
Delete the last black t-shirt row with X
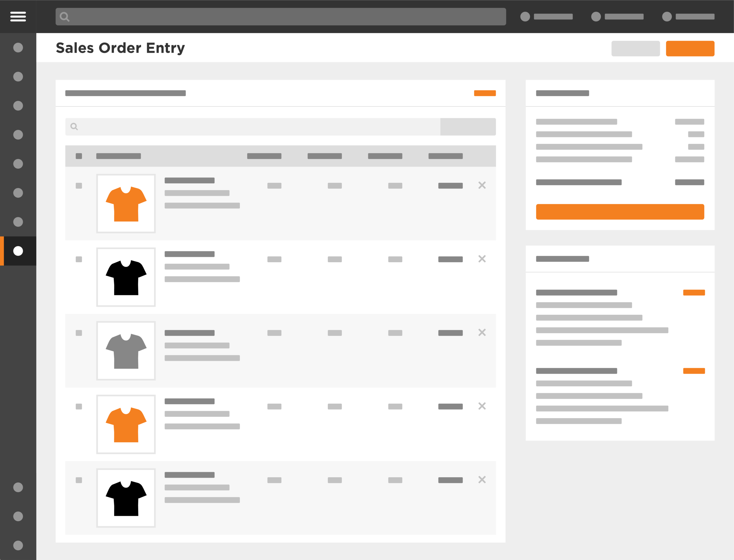482,479
